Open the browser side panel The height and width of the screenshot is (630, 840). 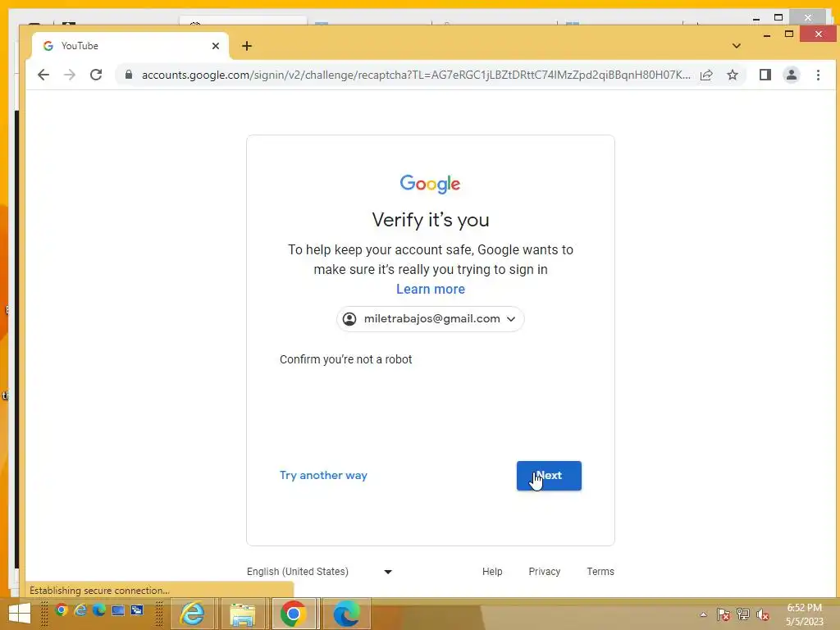(765, 75)
